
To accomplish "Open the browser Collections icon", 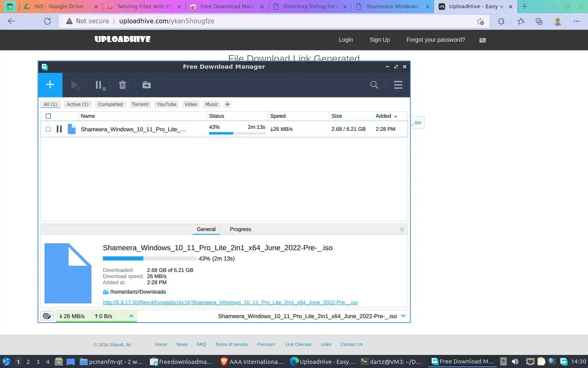I will click(x=539, y=21).
